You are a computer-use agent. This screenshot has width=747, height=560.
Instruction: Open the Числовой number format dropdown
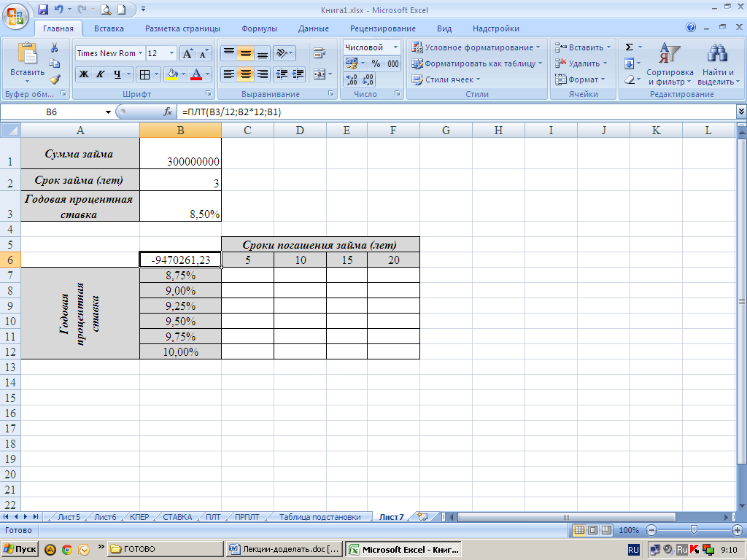coord(395,47)
